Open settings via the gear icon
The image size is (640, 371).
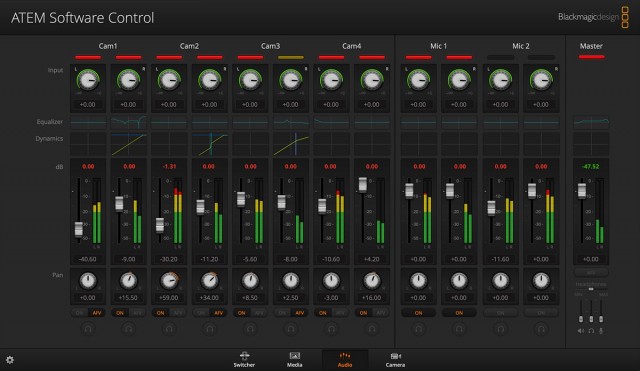[10, 360]
